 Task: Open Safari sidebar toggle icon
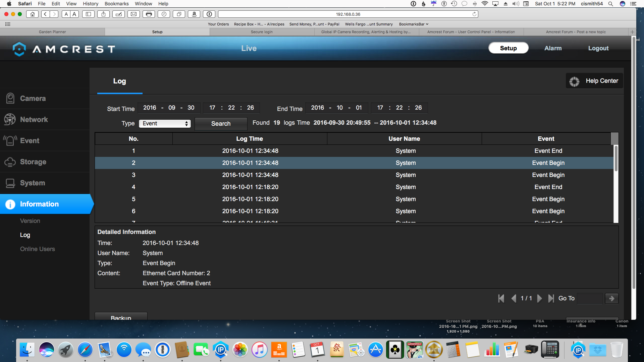[x=89, y=14]
